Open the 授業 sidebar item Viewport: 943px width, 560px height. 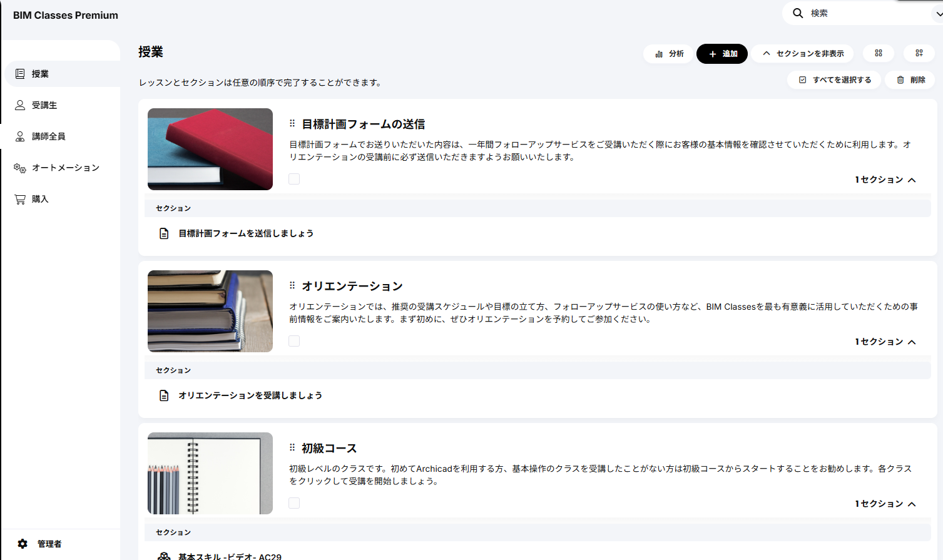point(61,74)
